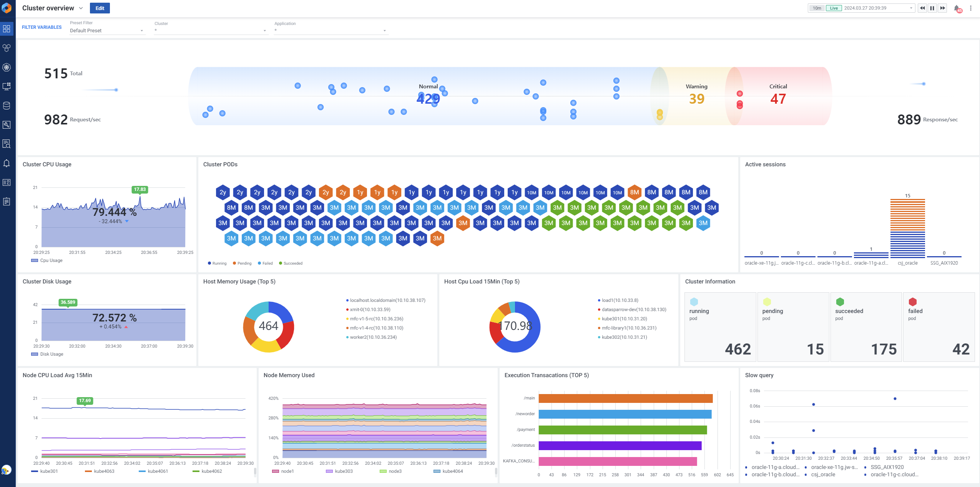Select the dashboard grid sidebar item

[x=7, y=29]
